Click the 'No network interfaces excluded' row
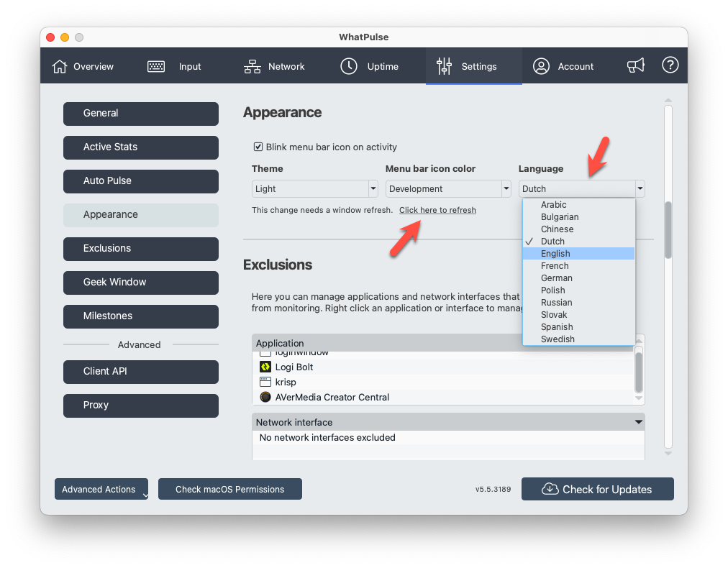728x568 pixels. click(x=448, y=438)
